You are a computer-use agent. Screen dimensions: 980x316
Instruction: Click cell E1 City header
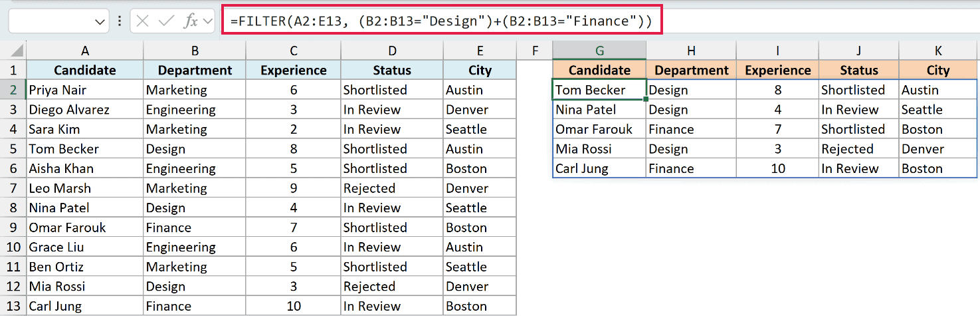[x=480, y=71]
